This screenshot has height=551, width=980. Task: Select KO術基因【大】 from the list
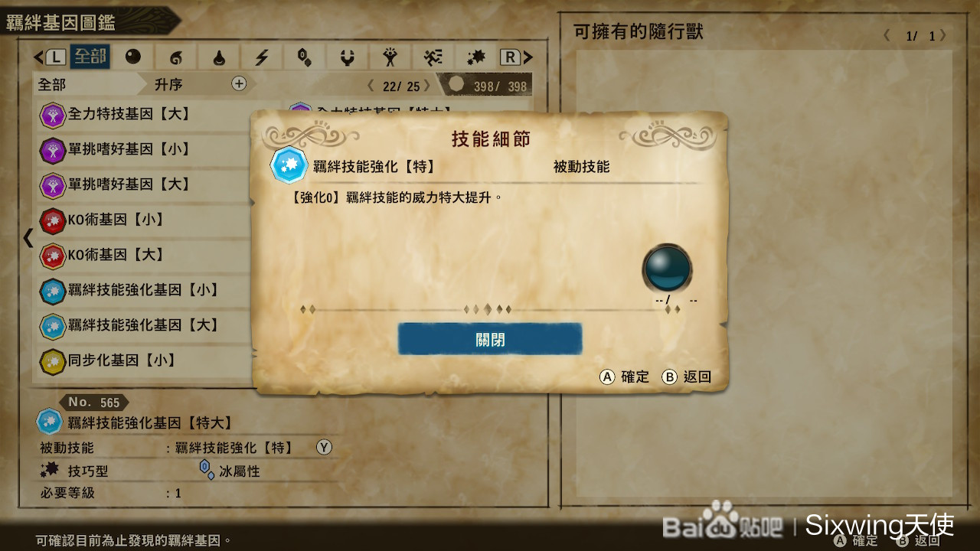[142, 255]
